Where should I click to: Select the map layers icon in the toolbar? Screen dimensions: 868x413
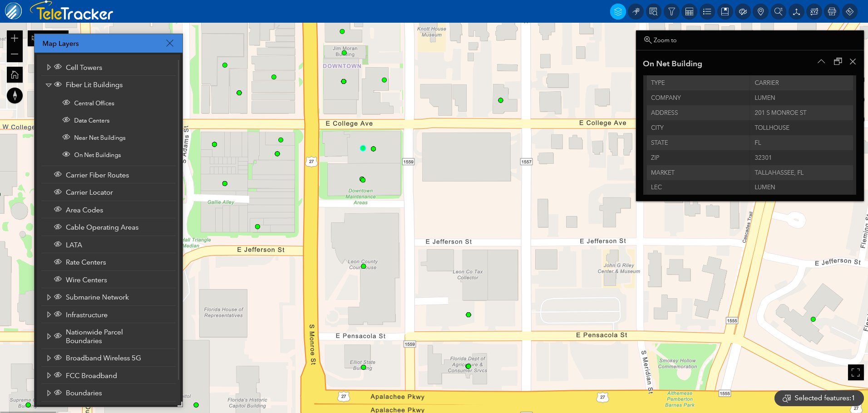(x=618, y=11)
